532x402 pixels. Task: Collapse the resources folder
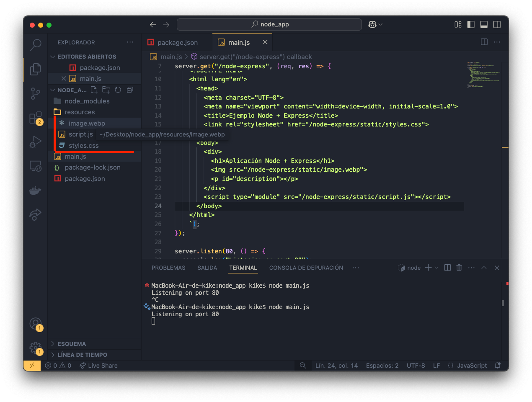(x=95, y=112)
